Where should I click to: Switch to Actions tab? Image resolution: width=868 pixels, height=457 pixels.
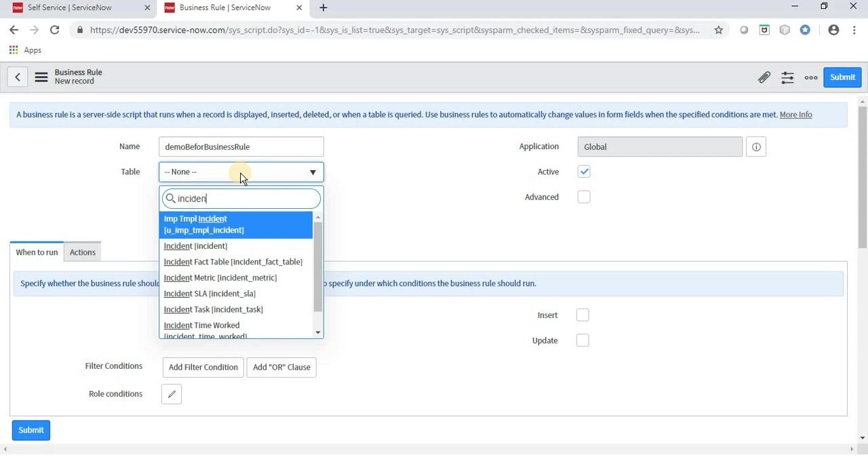(x=83, y=252)
